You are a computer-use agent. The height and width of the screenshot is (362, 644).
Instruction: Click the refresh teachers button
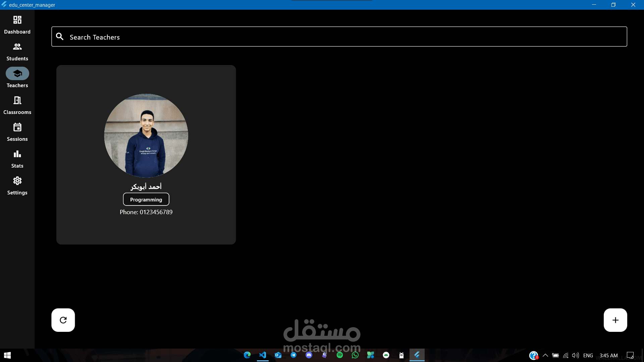63,320
